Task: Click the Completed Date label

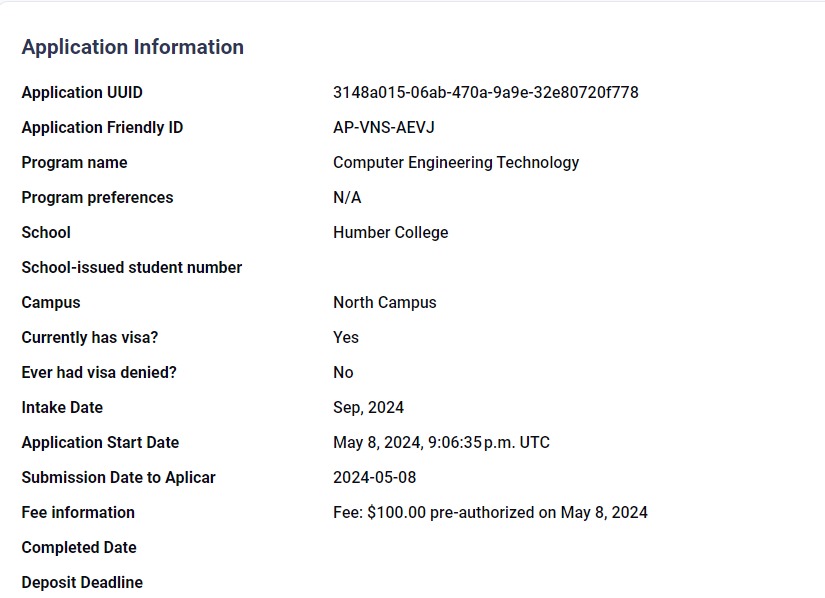Action: click(x=79, y=548)
